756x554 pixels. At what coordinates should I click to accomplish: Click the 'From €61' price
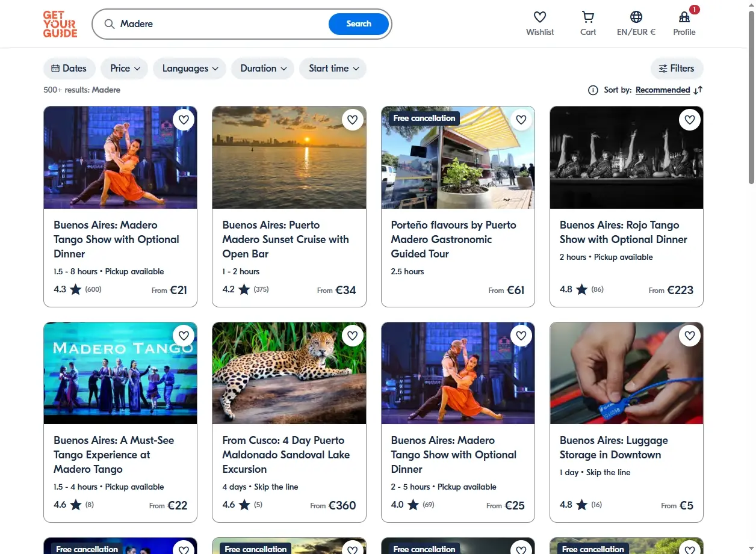506,290
